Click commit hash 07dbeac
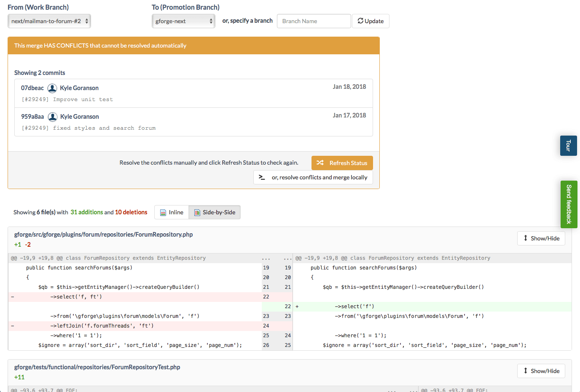580x392 pixels. [x=32, y=88]
